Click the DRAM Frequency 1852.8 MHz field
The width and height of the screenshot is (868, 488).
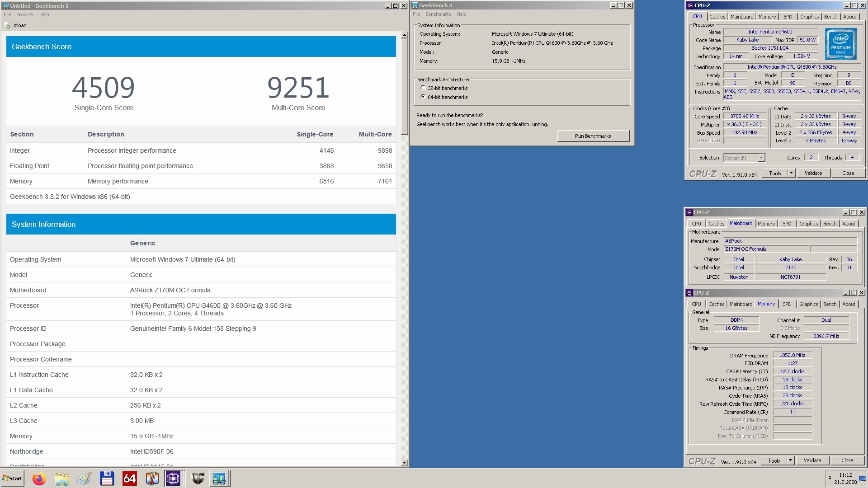(x=792, y=355)
